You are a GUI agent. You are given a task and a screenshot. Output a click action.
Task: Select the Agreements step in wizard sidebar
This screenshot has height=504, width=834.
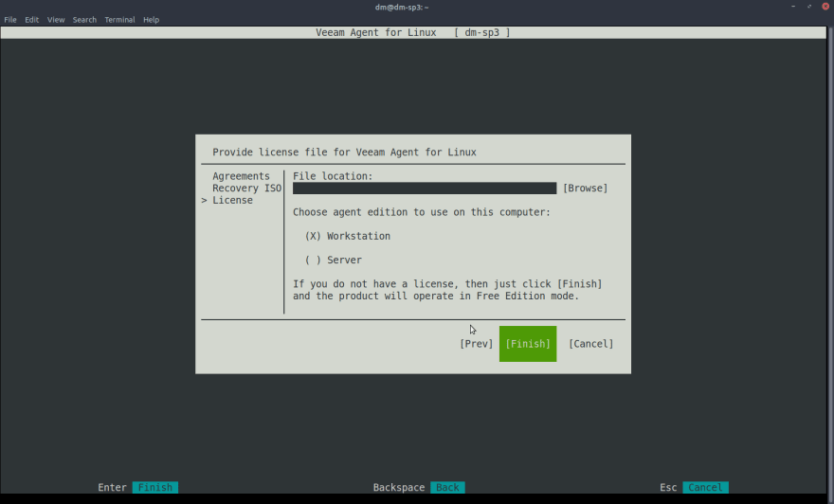[x=241, y=176]
